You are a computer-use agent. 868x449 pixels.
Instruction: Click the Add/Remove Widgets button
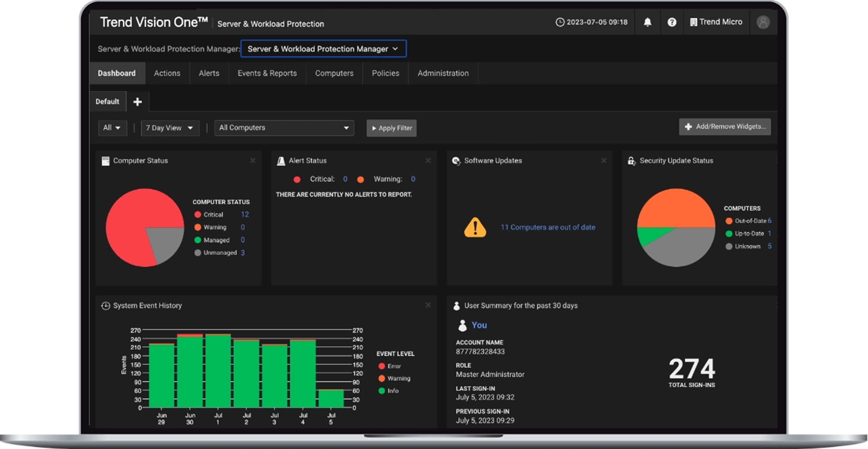coord(725,127)
